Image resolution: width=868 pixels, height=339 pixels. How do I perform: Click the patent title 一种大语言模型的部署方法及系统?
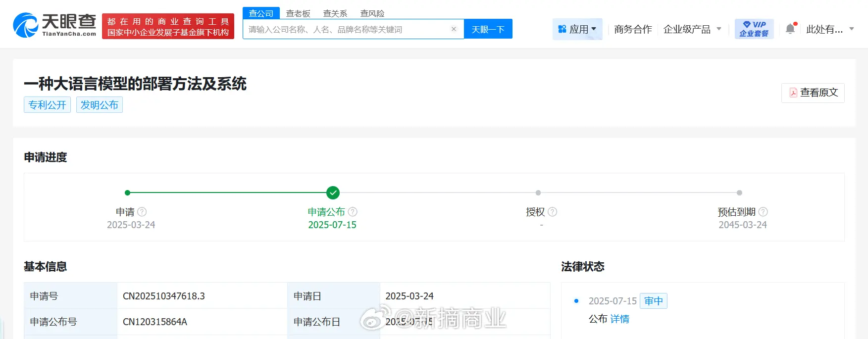click(135, 84)
